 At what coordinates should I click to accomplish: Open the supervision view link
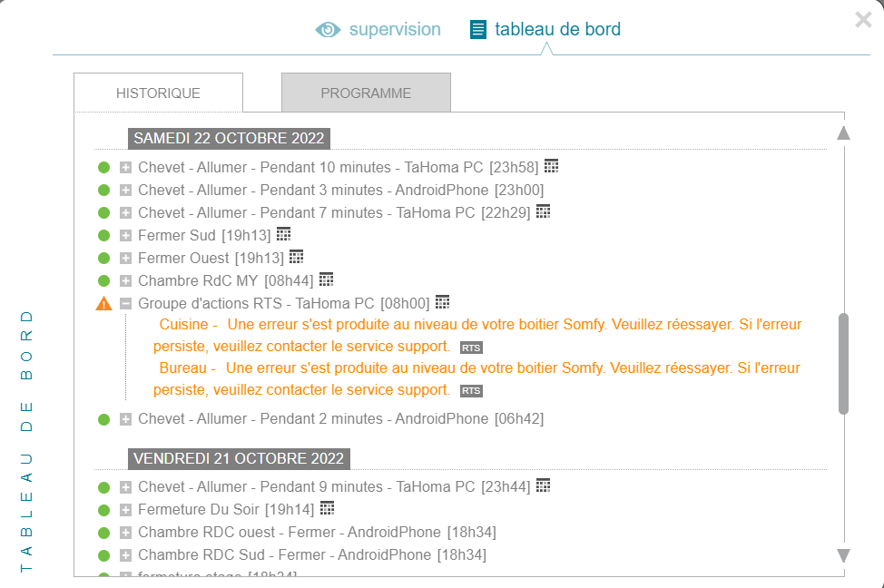(x=394, y=30)
